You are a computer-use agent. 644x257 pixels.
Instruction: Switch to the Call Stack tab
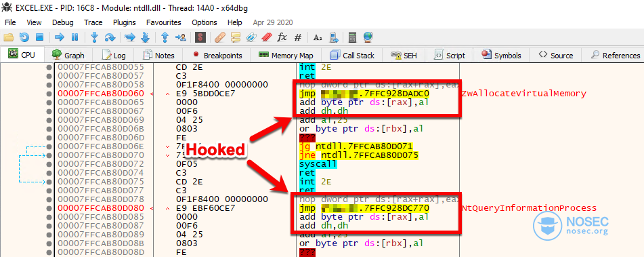click(x=352, y=55)
